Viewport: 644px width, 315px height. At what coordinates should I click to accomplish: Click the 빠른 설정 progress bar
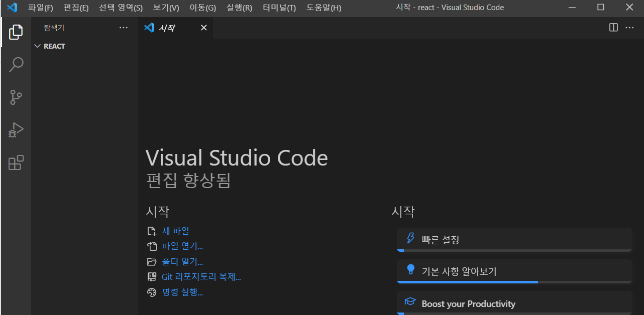tap(514, 250)
